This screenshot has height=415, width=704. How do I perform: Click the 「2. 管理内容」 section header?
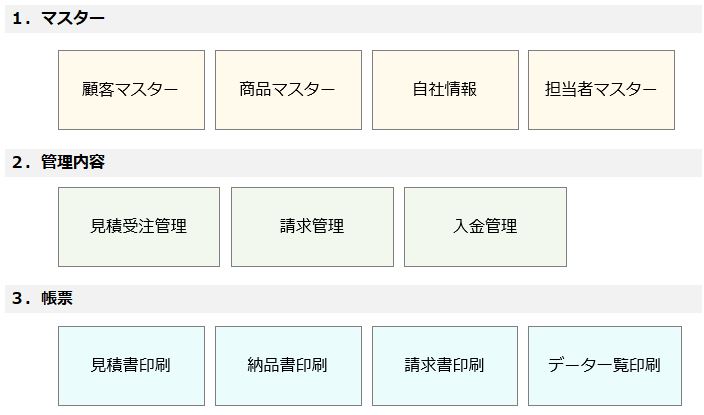[x=60, y=162]
